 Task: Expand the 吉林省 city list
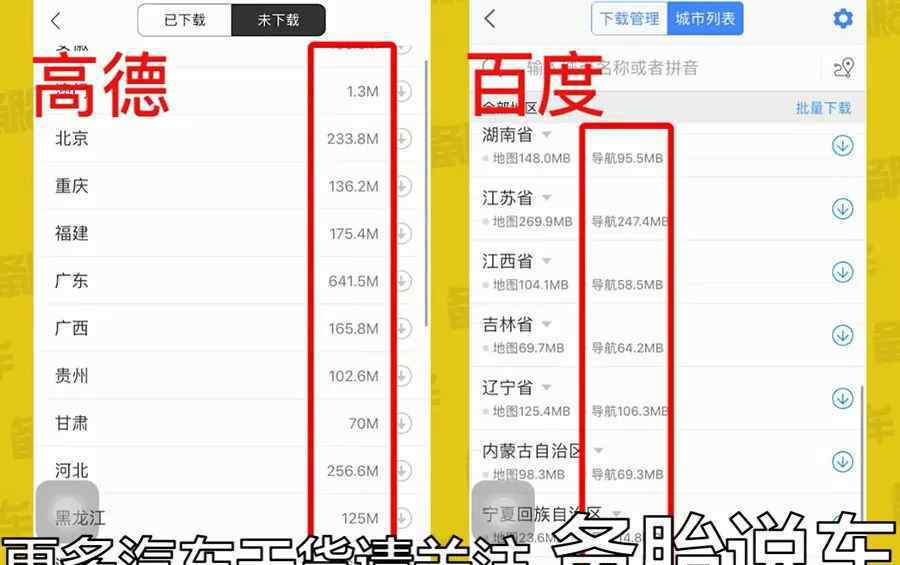(546, 324)
